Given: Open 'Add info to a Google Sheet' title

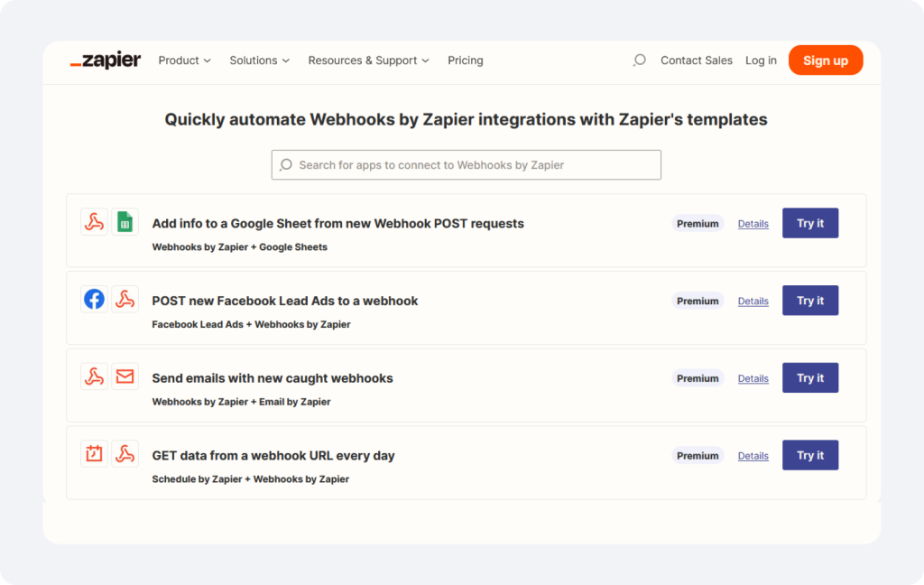Looking at the screenshot, I should [337, 224].
